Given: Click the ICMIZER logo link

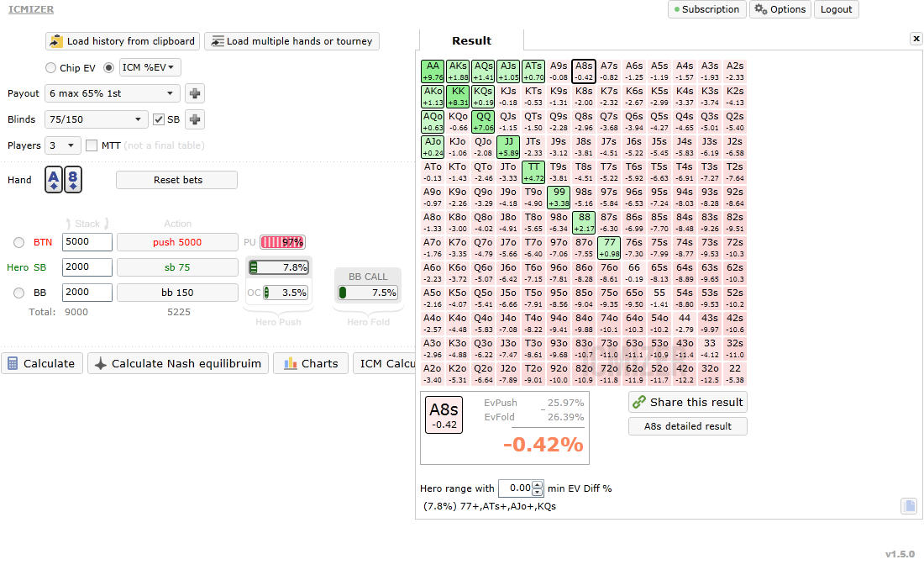Looking at the screenshot, I should (30, 9).
